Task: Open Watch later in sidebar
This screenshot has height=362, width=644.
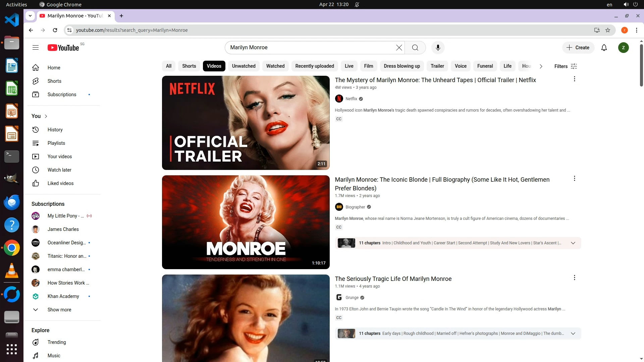Action: 59,170
